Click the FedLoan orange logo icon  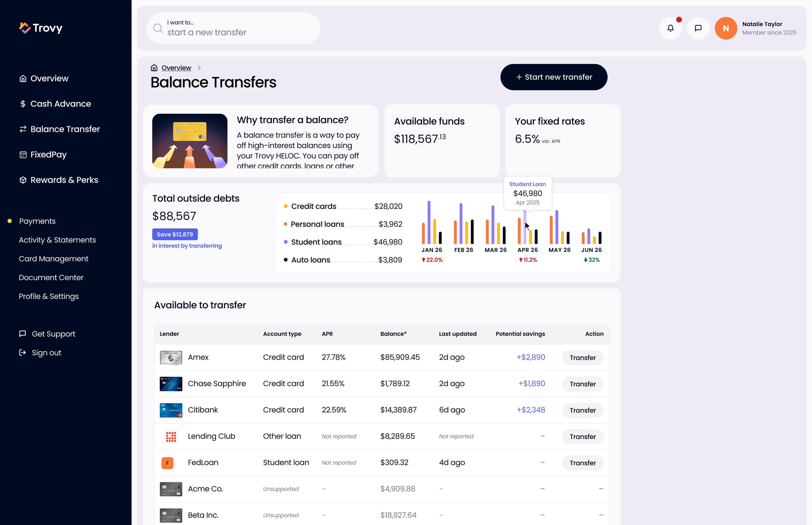tap(167, 463)
